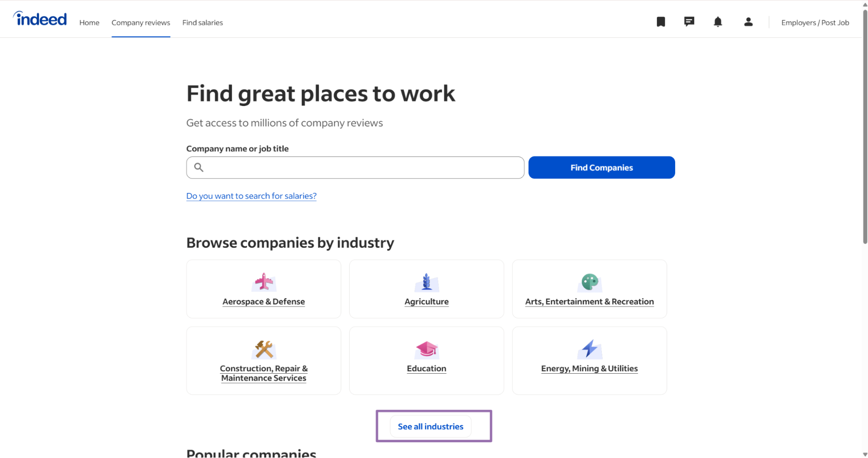This screenshot has height=458, width=868.
Task: Click the Energy lightning bolt icon
Action: pos(589,349)
